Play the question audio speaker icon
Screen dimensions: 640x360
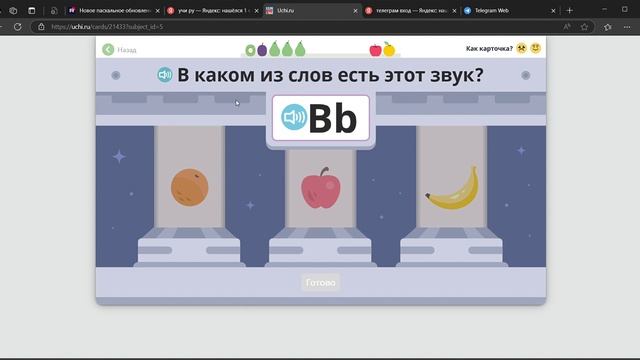point(165,75)
